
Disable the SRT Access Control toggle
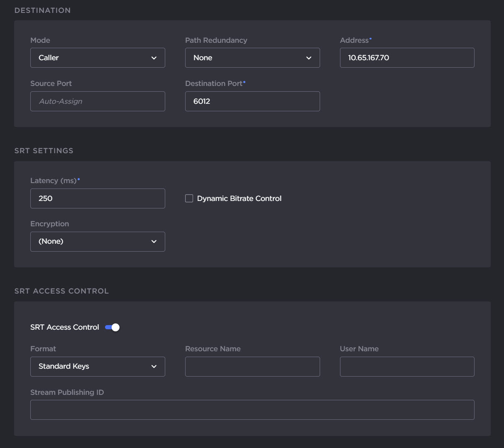112,327
